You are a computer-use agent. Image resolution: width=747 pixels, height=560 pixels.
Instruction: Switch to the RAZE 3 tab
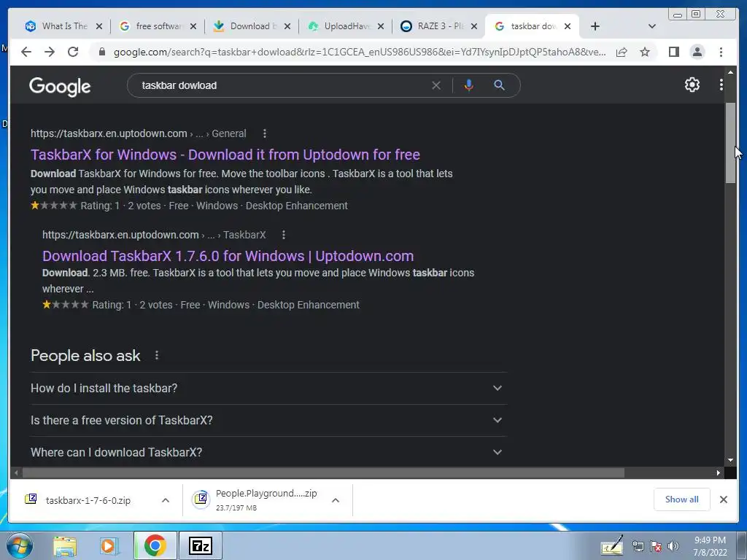[x=438, y=26]
